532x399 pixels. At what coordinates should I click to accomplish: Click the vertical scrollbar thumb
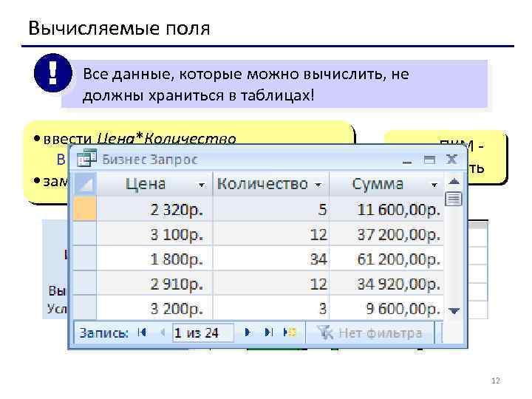click(x=454, y=199)
